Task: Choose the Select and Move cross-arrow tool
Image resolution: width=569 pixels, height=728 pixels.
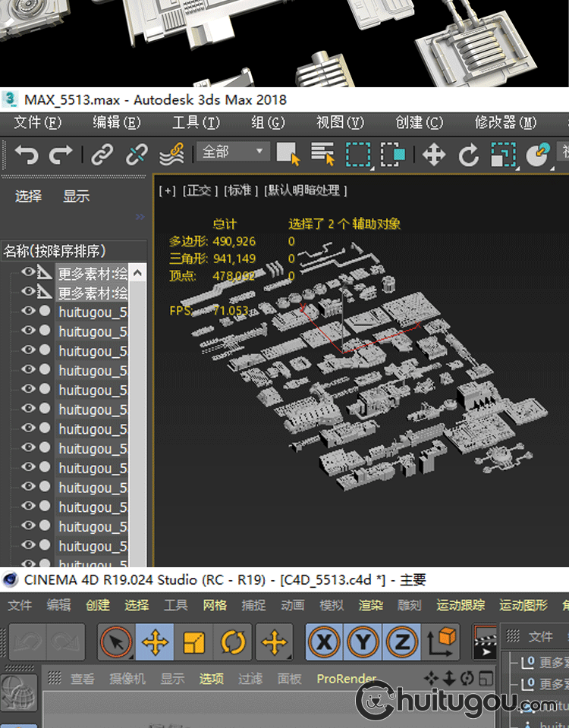Action: tap(433, 155)
